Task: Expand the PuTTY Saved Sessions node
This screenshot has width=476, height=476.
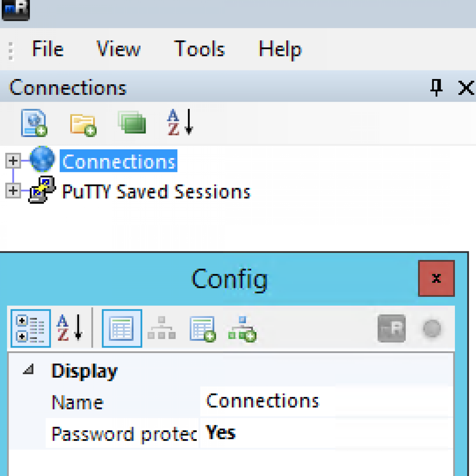Action: tap(13, 191)
